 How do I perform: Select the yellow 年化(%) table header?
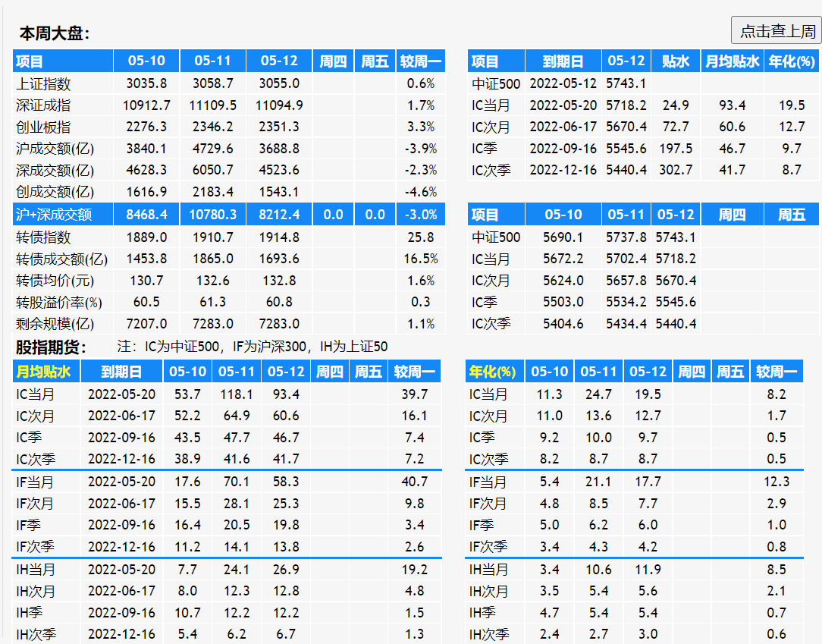[x=492, y=372]
